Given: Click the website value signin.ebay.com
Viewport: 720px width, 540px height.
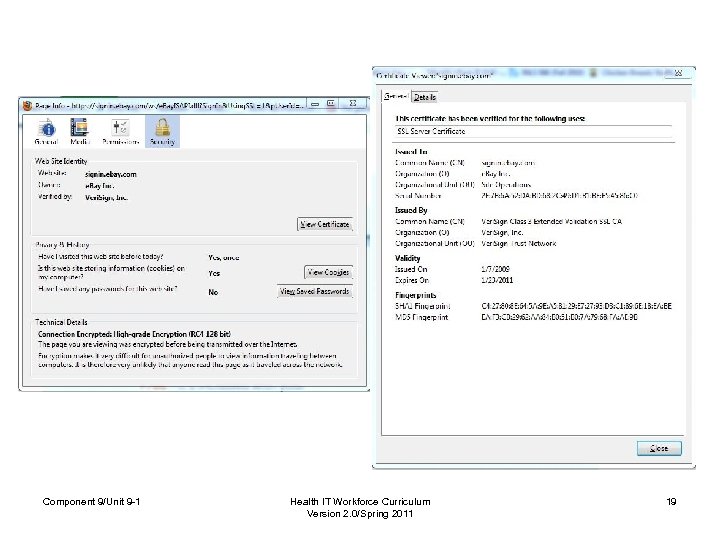Looking at the screenshot, I should (x=111, y=174).
